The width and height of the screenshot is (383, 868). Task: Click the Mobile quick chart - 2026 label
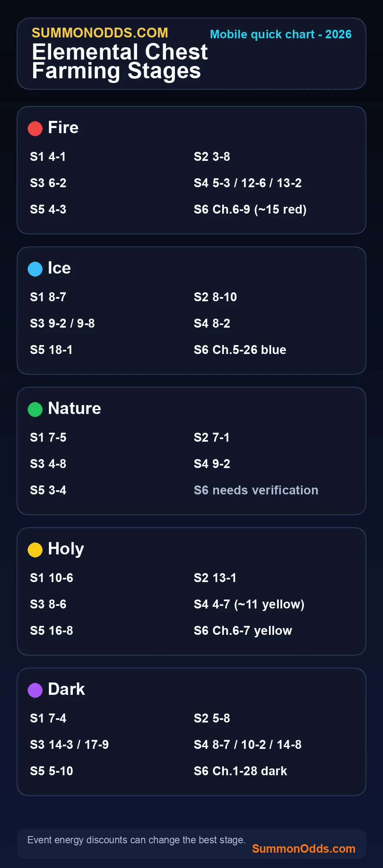point(281,34)
